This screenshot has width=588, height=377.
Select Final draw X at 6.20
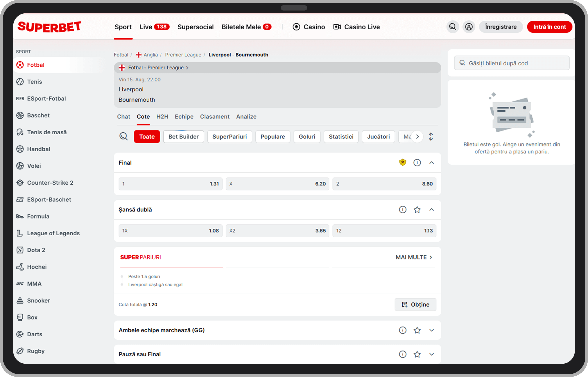pos(277,184)
